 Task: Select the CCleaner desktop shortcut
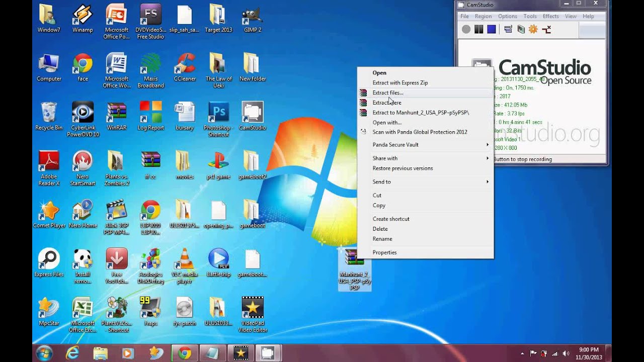[x=185, y=67]
